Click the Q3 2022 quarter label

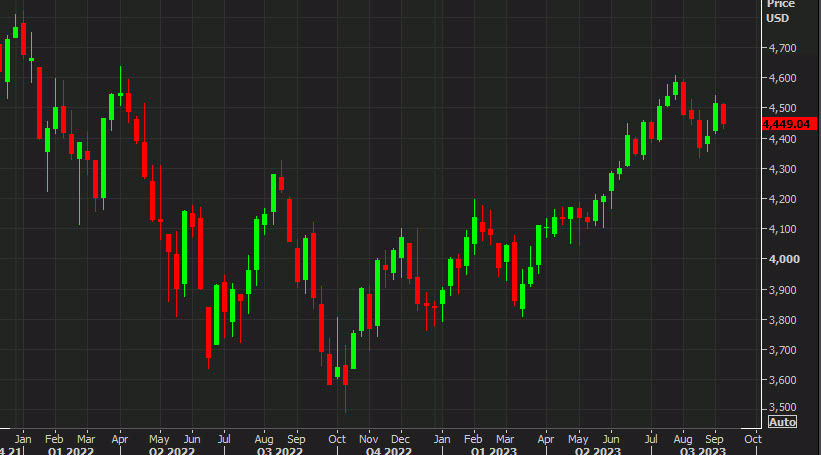280,451
